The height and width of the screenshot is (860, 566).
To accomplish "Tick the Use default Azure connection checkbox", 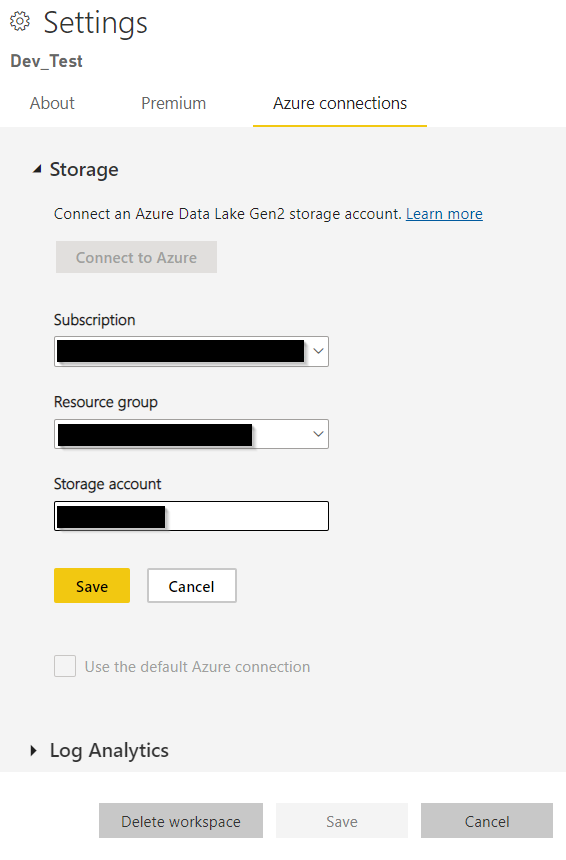I will point(65,666).
